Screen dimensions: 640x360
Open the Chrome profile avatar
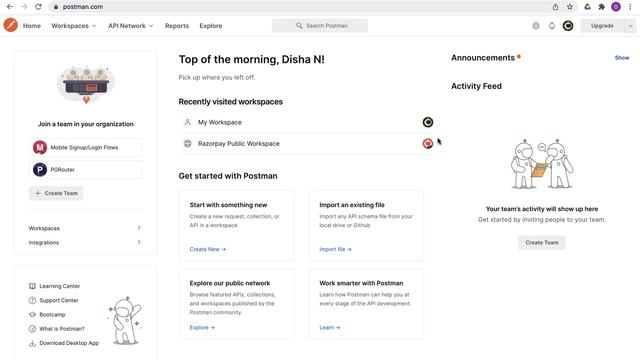click(616, 7)
